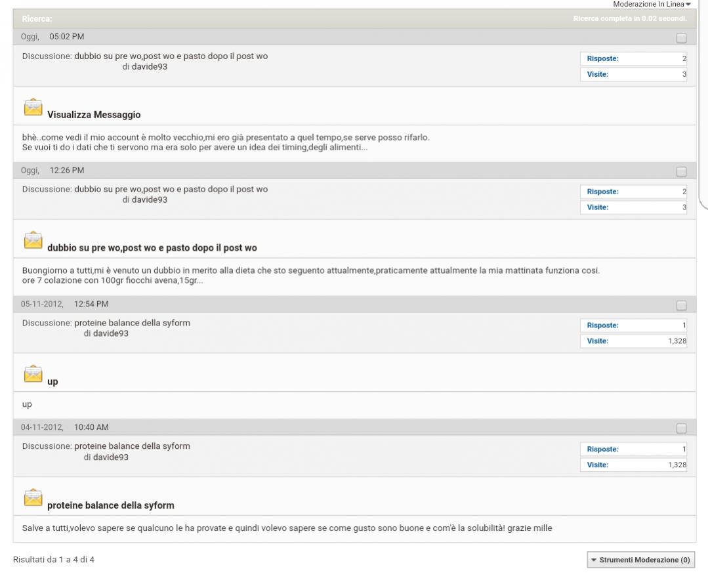Open the 'up' post title link
Image resolution: width=708 pixels, height=588 pixels.
click(x=52, y=382)
